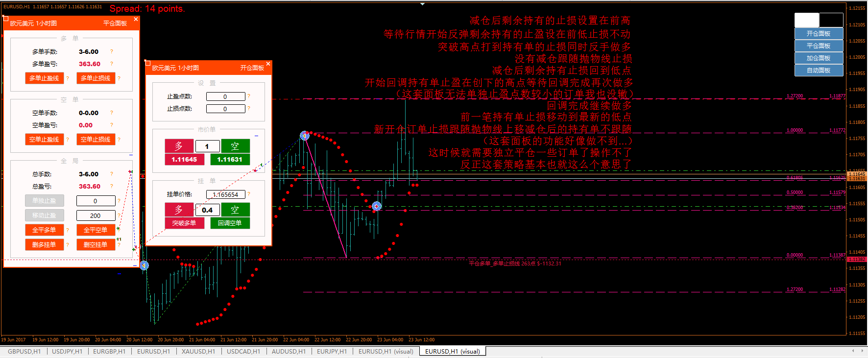Click the help question mark beside 总盈亏
Image resolution: width=868 pixels, height=358 pixels.
point(112,186)
